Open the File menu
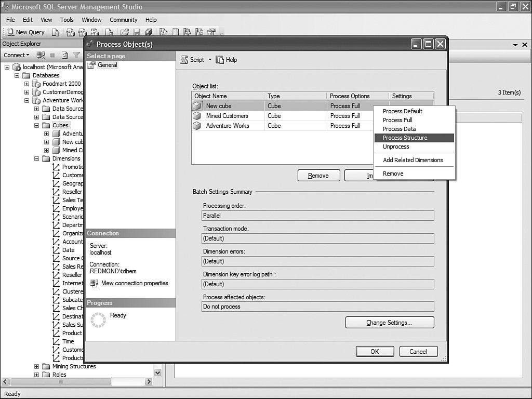Viewport: 532px width, 399px height. (x=10, y=20)
